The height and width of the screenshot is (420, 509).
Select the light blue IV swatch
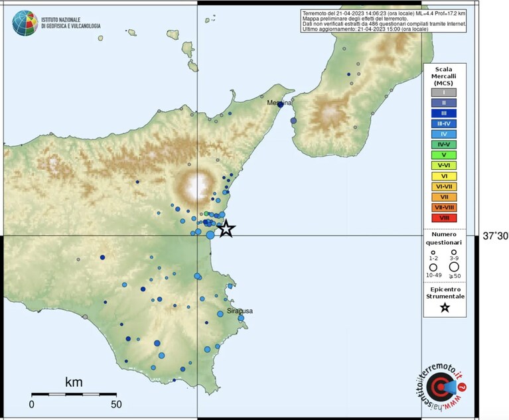444,134
